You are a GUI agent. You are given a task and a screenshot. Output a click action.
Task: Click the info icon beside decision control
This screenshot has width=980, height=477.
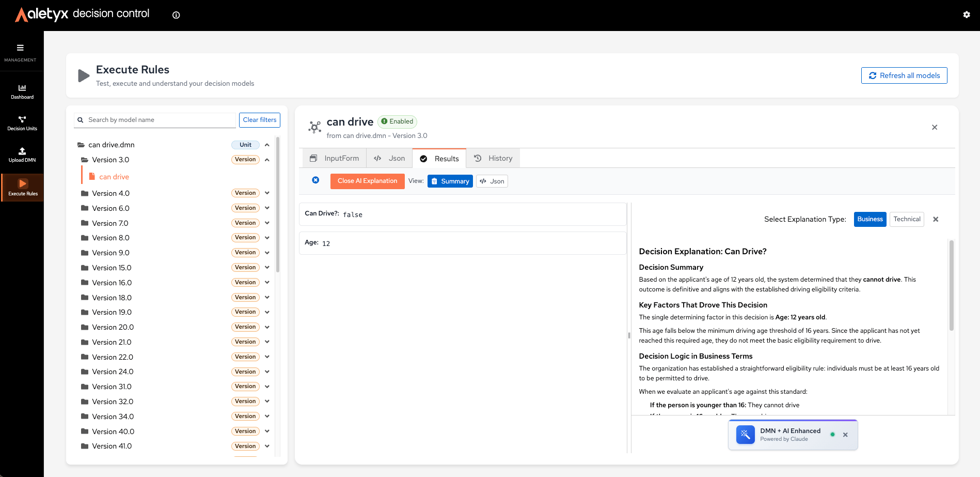click(x=176, y=15)
